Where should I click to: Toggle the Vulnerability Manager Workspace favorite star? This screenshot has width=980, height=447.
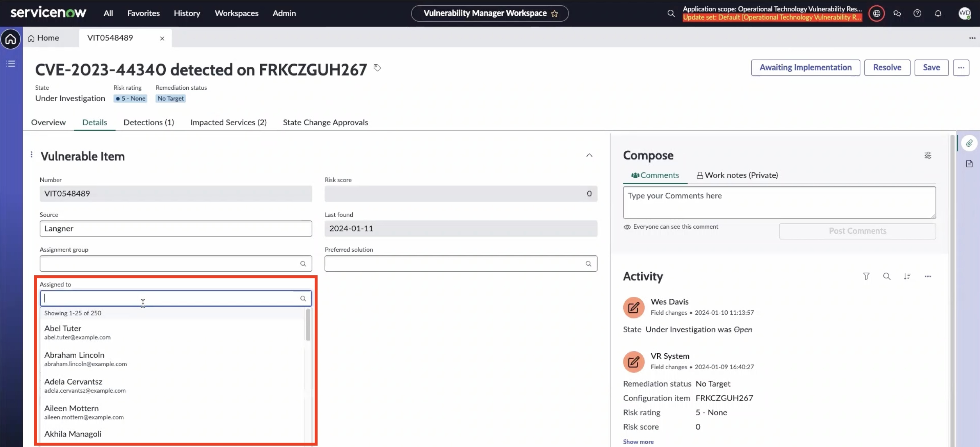click(555, 13)
